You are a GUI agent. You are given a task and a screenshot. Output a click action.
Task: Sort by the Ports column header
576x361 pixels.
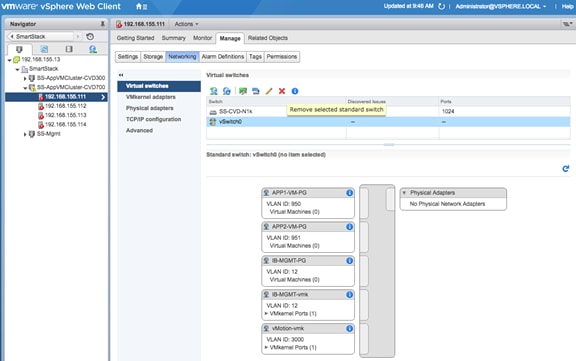(x=505, y=101)
